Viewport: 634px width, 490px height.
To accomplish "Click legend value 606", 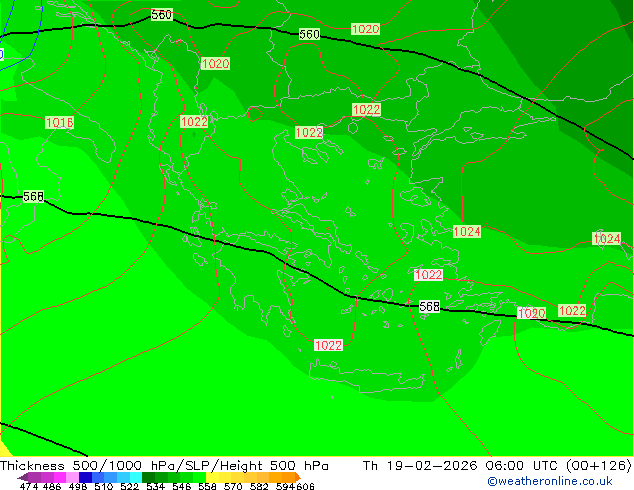I will tap(304, 486).
